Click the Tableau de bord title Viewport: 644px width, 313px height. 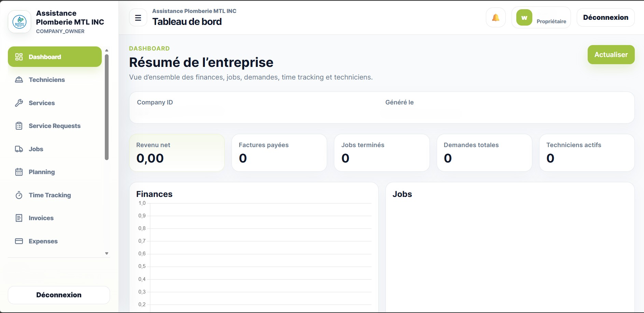[187, 22]
